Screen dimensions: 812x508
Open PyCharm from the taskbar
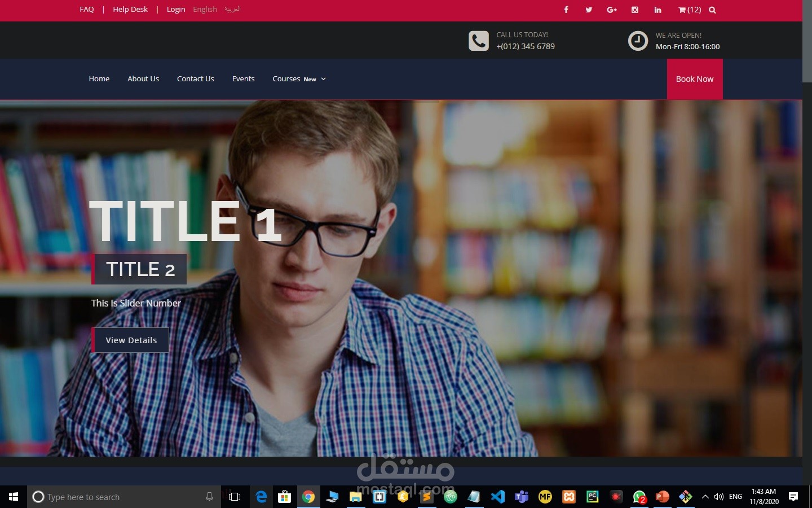[x=593, y=497]
